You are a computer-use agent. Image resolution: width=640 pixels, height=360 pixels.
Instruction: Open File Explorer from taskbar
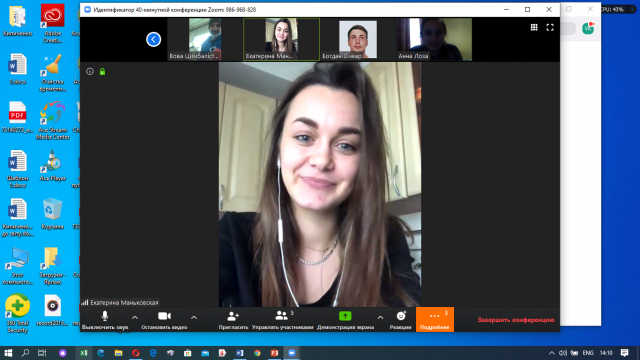tap(118, 353)
